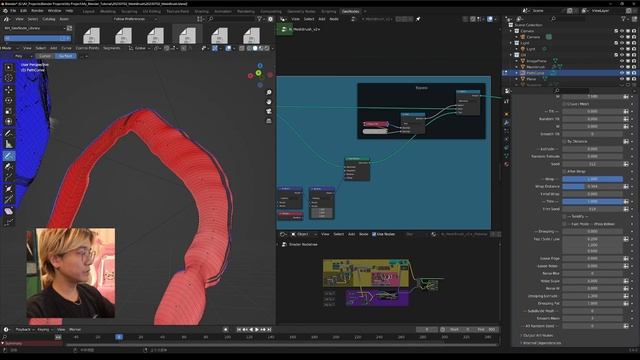The height and width of the screenshot is (360, 640).
Task: Open the asset browser filter funnel
Action: click(x=259, y=19)
